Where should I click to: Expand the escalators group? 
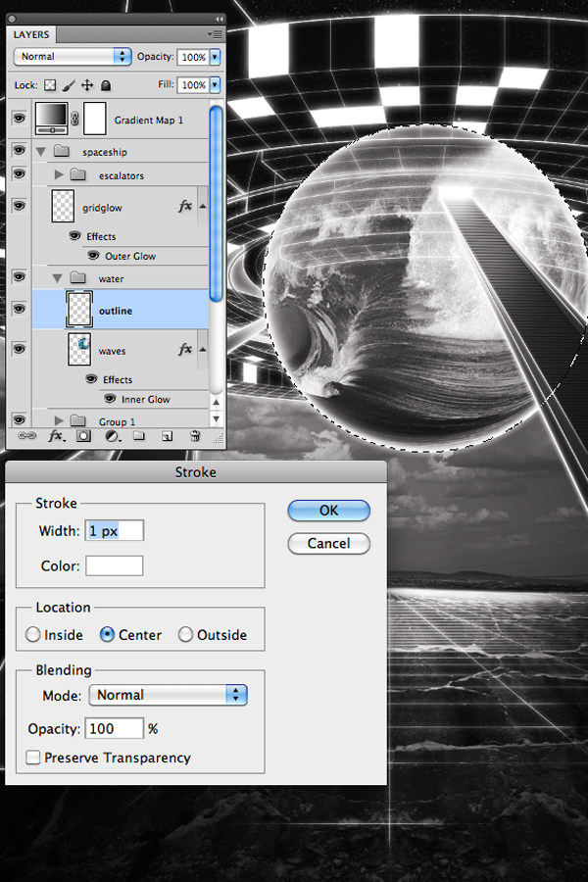click(x=59, y=175)
